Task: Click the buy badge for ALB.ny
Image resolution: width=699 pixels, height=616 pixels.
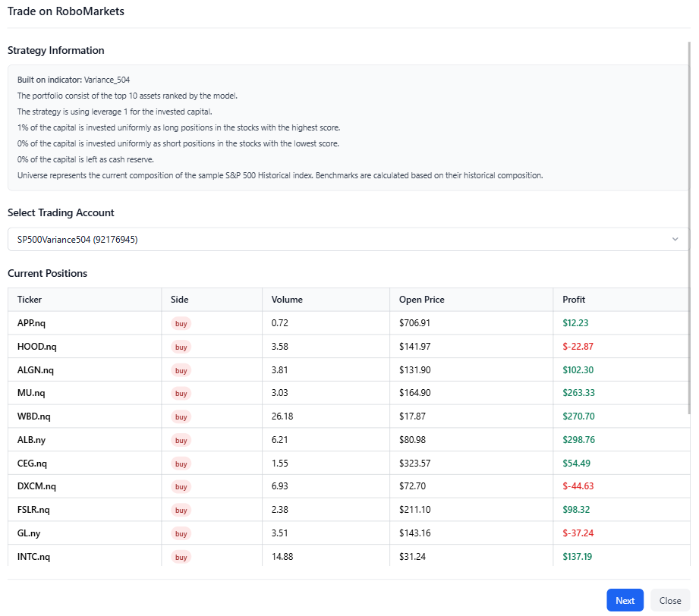Action: (181, 440)
